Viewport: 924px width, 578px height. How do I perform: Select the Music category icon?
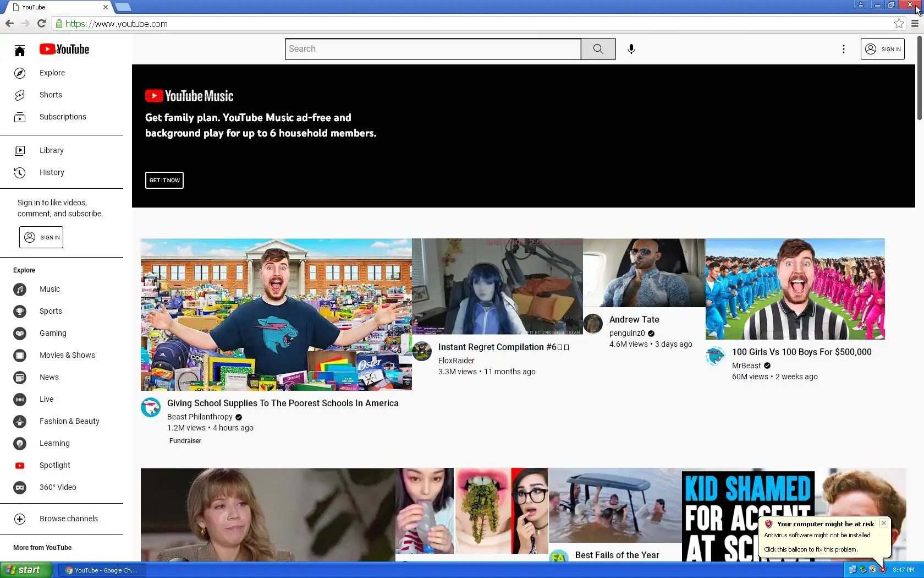click(x=20, y=289)
